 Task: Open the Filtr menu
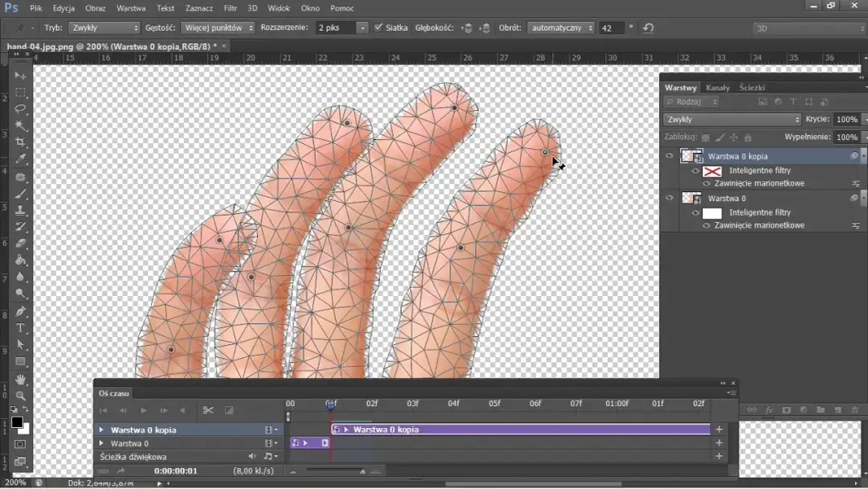point(231,8)
